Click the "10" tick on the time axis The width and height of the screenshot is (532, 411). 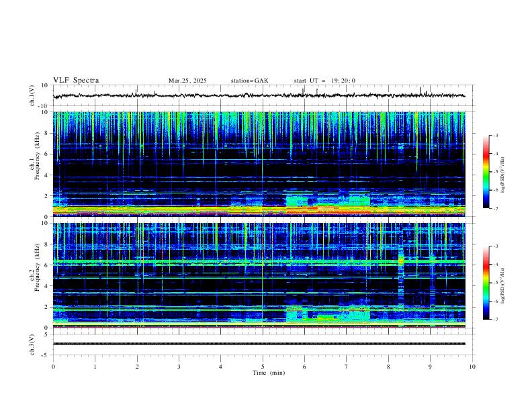(x=472, y=367)
